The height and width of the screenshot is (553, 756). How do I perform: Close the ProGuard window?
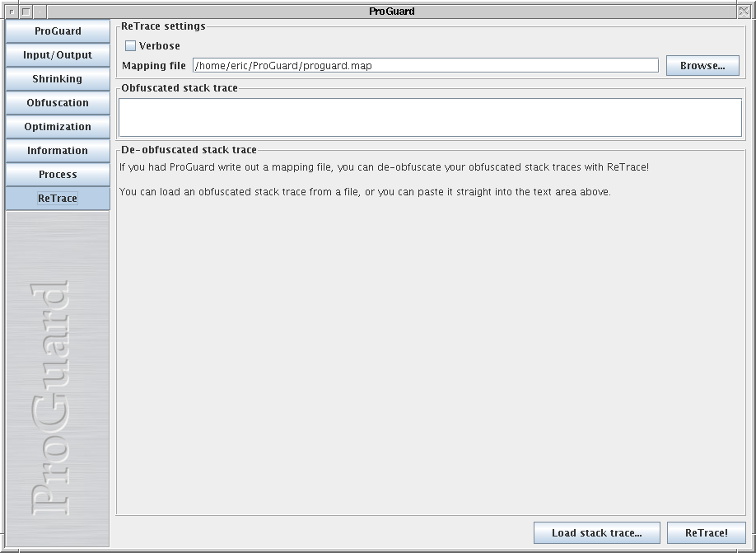(744, 12)
